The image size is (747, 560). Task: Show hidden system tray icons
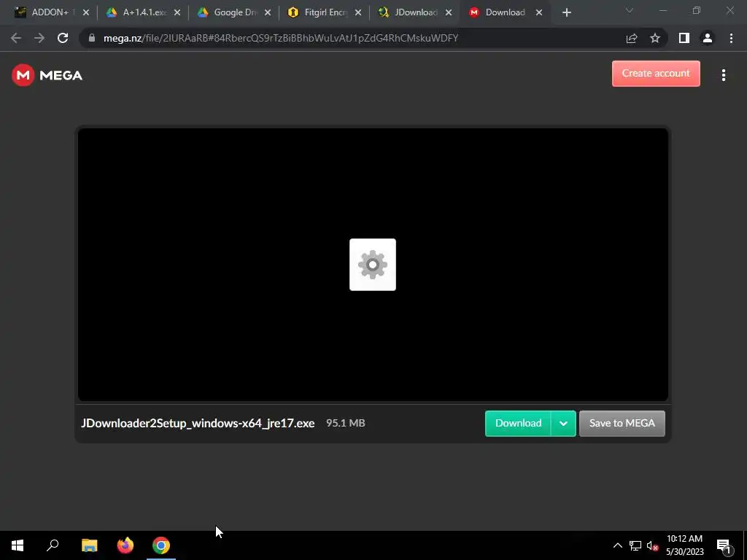617,545
